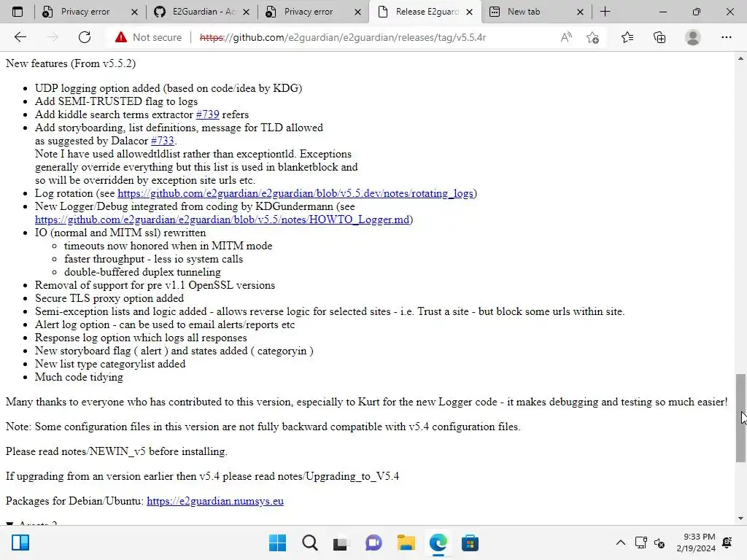Open a new browser tab with plus
The image size is (747, 560).
coord(605,12)
